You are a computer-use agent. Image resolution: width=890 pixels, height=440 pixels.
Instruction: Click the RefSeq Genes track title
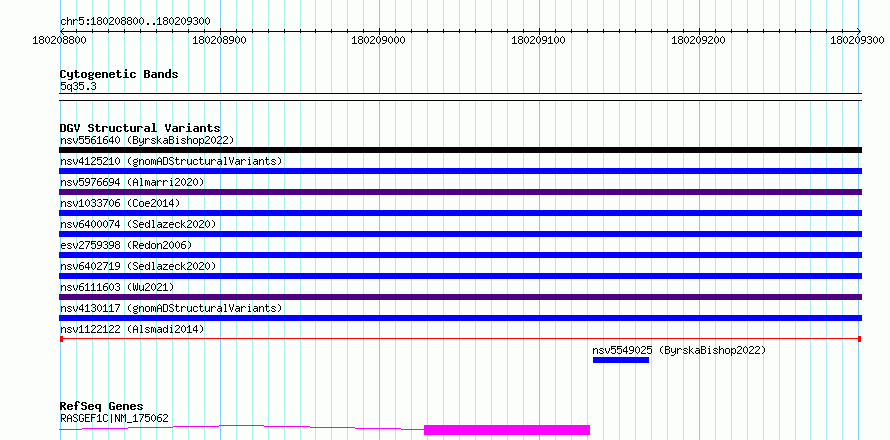pyautogui.click(x=101, y=406)
